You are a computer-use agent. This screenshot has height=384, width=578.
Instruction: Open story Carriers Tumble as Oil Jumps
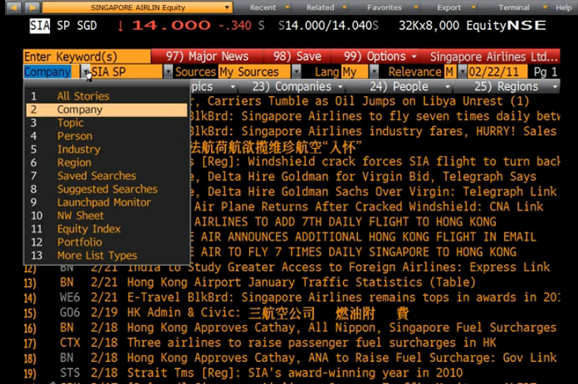pos(360,101)
